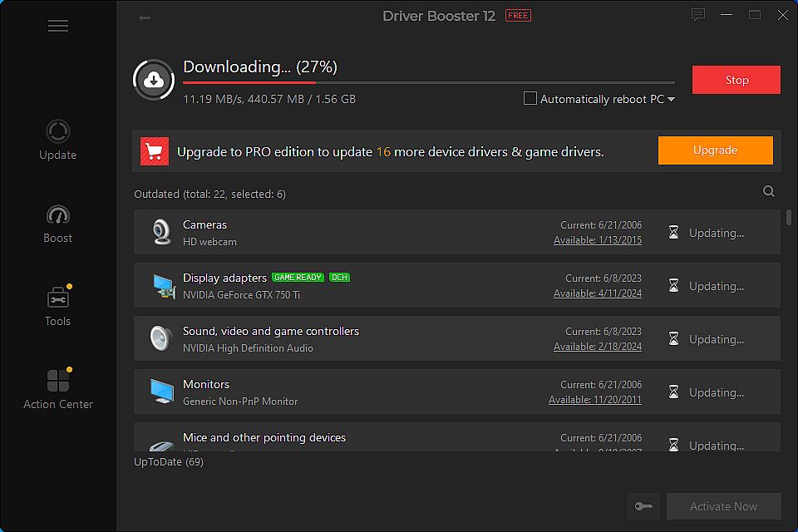The image size is (798, 532).
Task: Click the Updating status in Cameras row
Action: (x=716, y=233)
